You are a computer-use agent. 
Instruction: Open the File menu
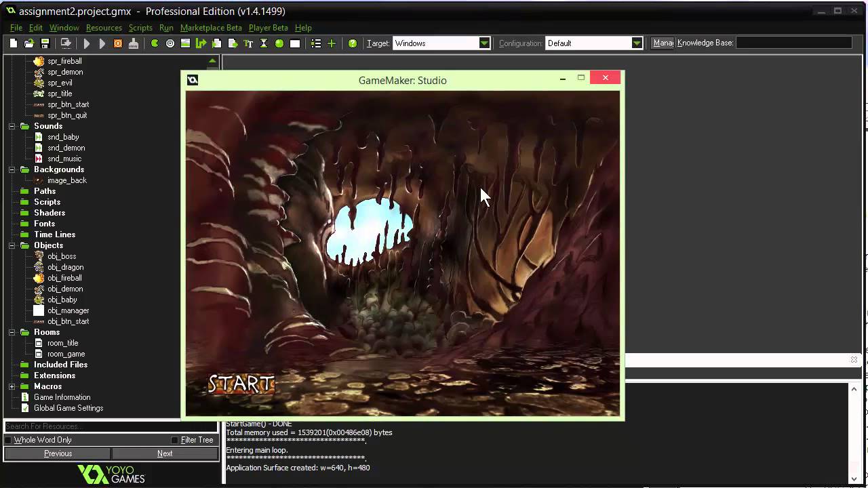tap(16, 28)
